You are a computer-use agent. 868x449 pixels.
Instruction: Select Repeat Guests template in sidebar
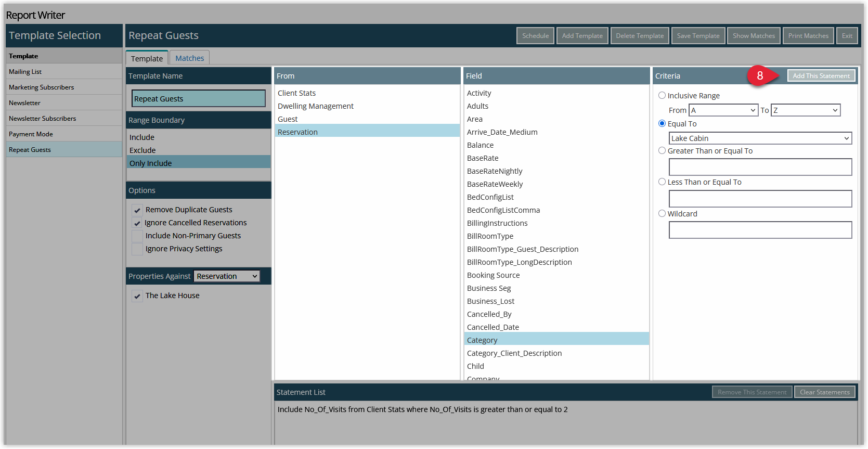click(x=64, y=149)
